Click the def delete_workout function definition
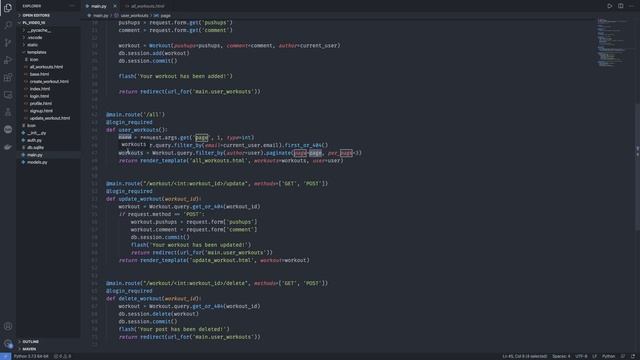The width and height of the screenshot is (640, 360). [153, 299]
